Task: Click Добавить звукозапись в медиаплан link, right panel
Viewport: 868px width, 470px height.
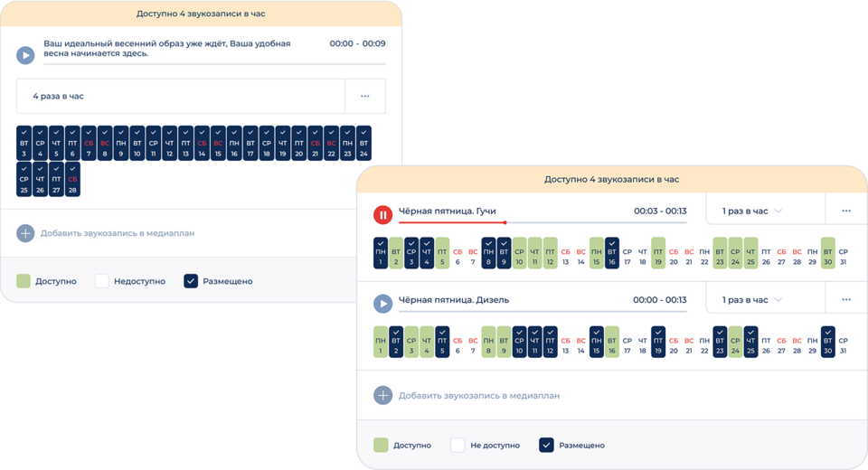Action: tap(478, 395)
